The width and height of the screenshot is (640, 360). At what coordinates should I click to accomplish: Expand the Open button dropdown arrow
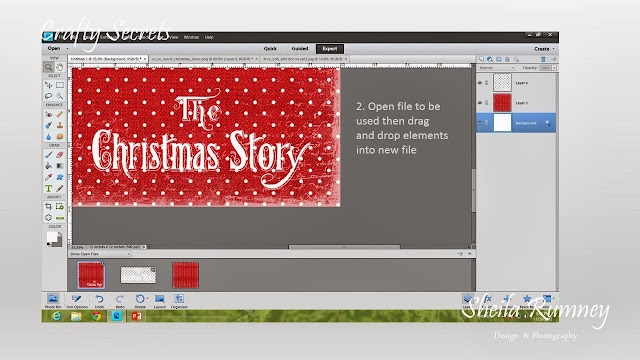pyautogui.click(x=67, y=49)
